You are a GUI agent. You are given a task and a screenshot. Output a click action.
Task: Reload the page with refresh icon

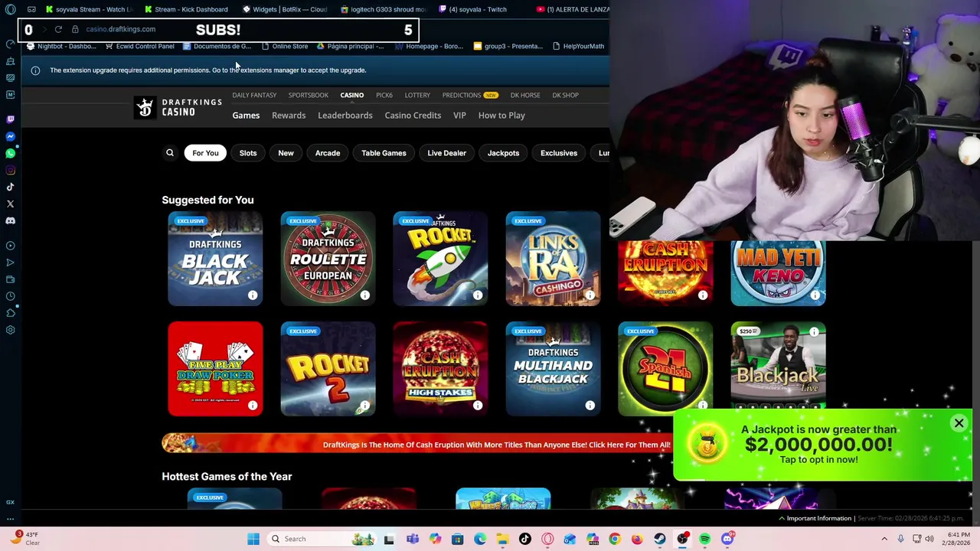tap(58, 29)
